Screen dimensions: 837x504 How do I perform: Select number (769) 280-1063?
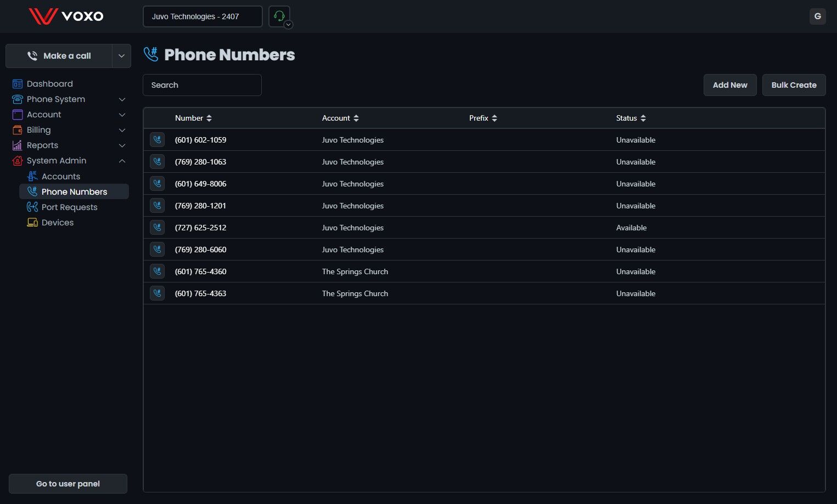pyautogui.click(x=200, y=162)
